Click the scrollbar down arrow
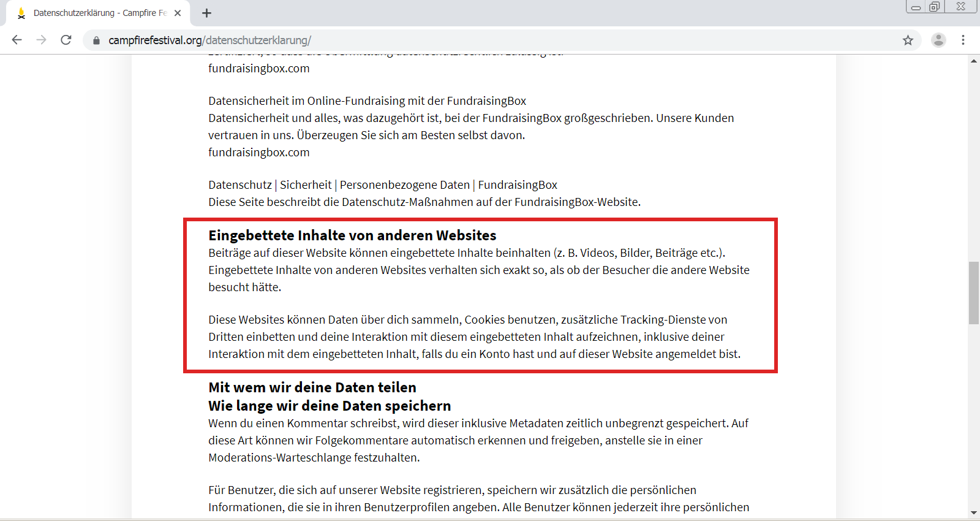The height and width of the screenshot is (521, 980). coord(974,512)
